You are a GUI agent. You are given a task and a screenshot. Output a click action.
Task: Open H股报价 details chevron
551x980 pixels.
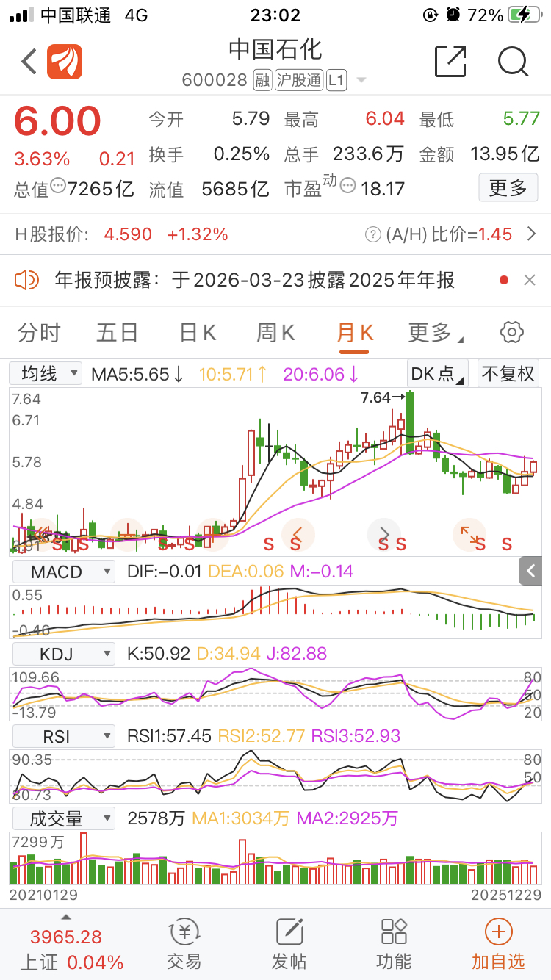(532, 234)
